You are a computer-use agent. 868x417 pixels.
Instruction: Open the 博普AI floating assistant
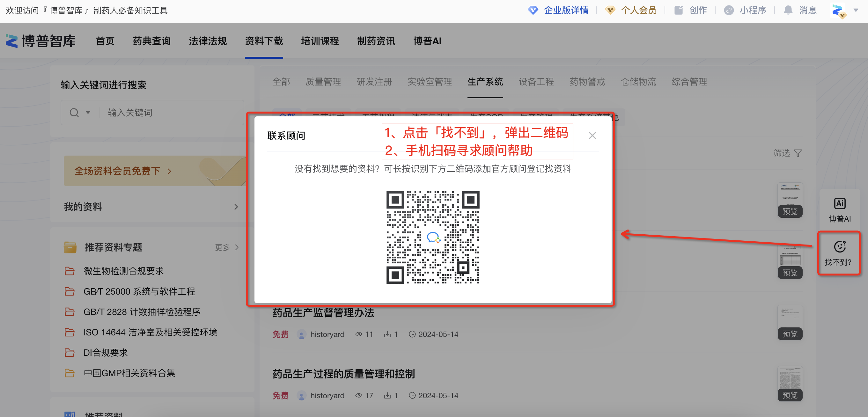tap(839, 209)
